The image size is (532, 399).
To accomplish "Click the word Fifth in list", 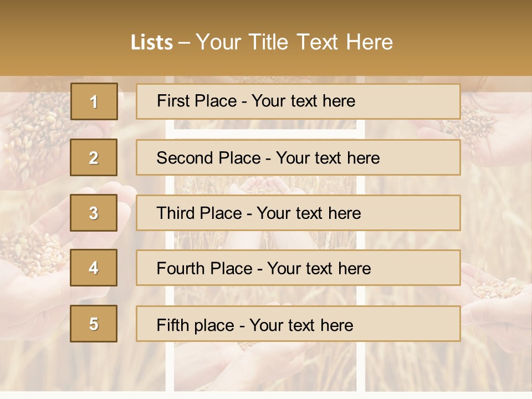I will [173, 325].
